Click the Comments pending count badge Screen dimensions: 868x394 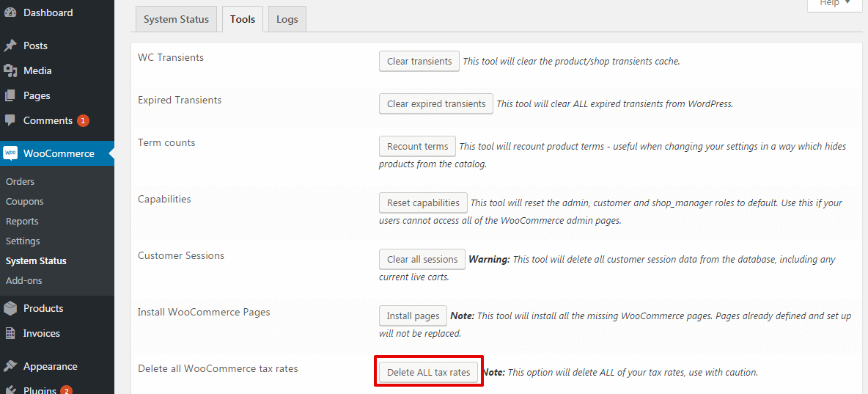83,121
